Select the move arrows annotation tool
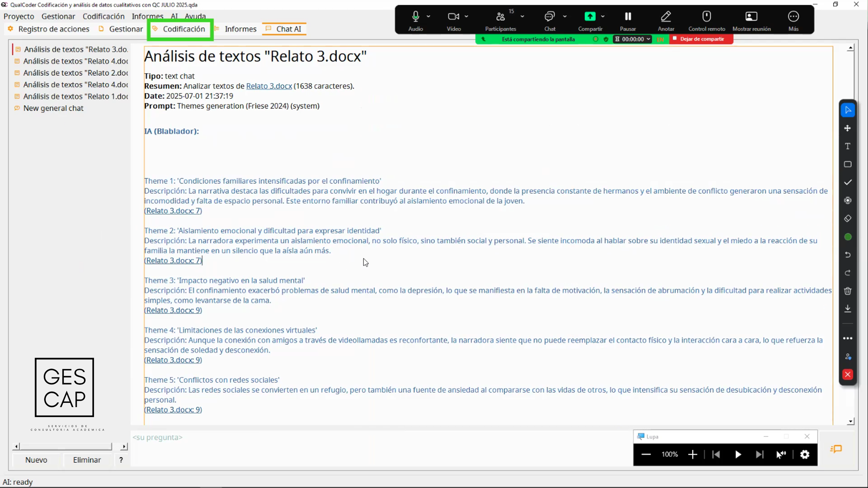Image resolution: width=868 pixels, height=488 pixels. [x=848, y=128]
